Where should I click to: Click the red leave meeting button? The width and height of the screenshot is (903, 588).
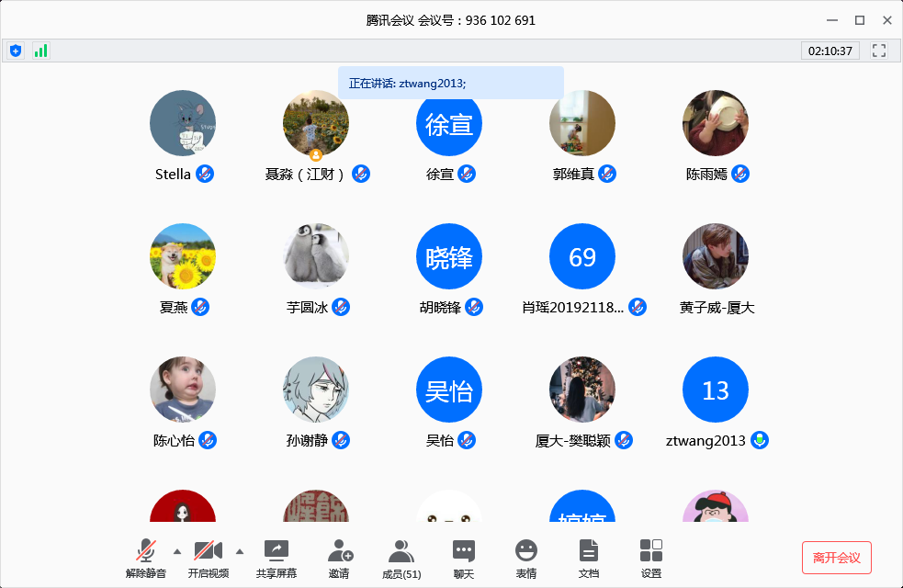(836, 558)
